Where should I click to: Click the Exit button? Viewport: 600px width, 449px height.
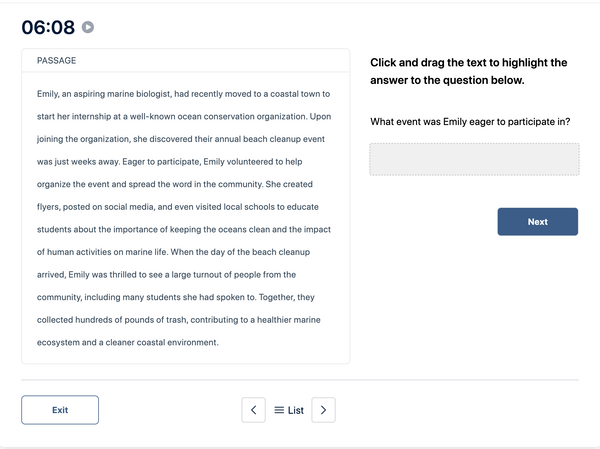[x=60, y=410]
